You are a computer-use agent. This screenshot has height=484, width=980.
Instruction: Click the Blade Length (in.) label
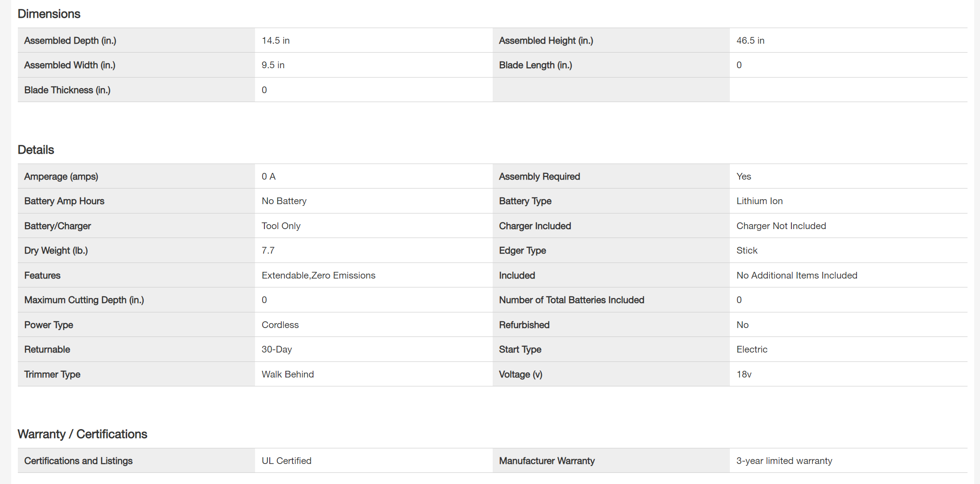pos(535,65)
